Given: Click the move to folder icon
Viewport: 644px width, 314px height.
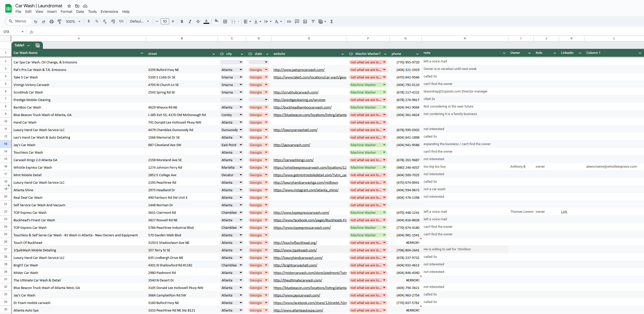Looking at the screenshot, I should click(x=77, y=6).
